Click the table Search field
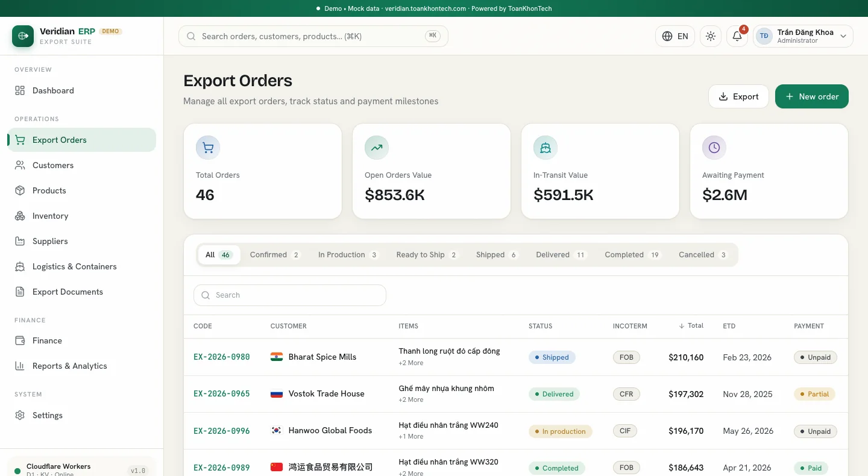 point(290,295)
